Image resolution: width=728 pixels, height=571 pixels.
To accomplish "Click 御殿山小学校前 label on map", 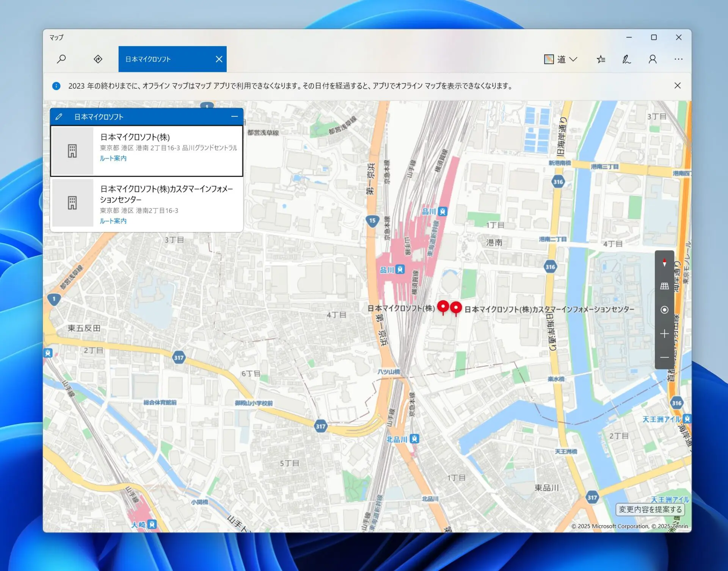I will pos(254,403).
